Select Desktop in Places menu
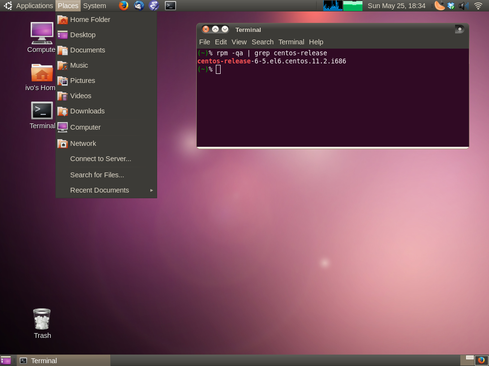Viewport: 489px width, 366px height. (106, 35)
